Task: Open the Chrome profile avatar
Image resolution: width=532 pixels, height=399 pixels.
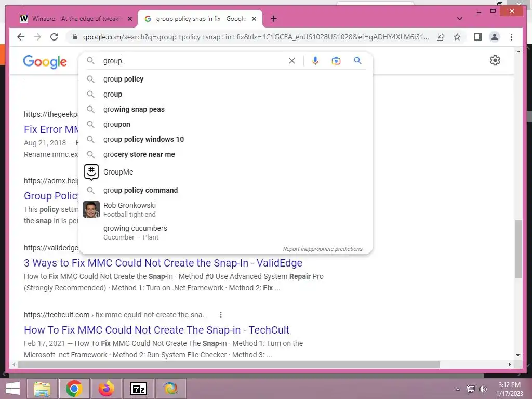Action: (495, 37)
